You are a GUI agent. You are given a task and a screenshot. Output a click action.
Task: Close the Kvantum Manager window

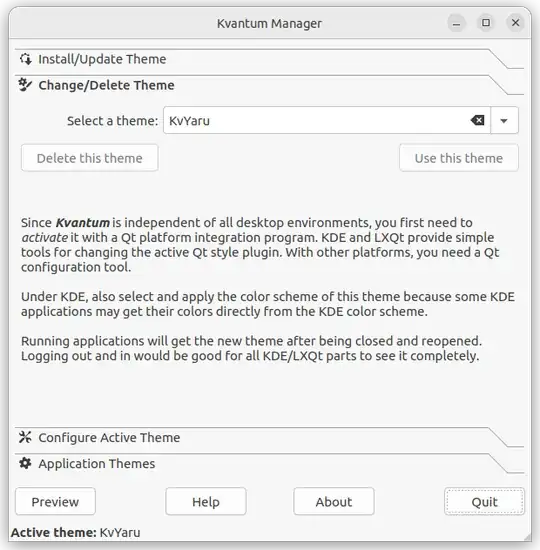point(515,23)
